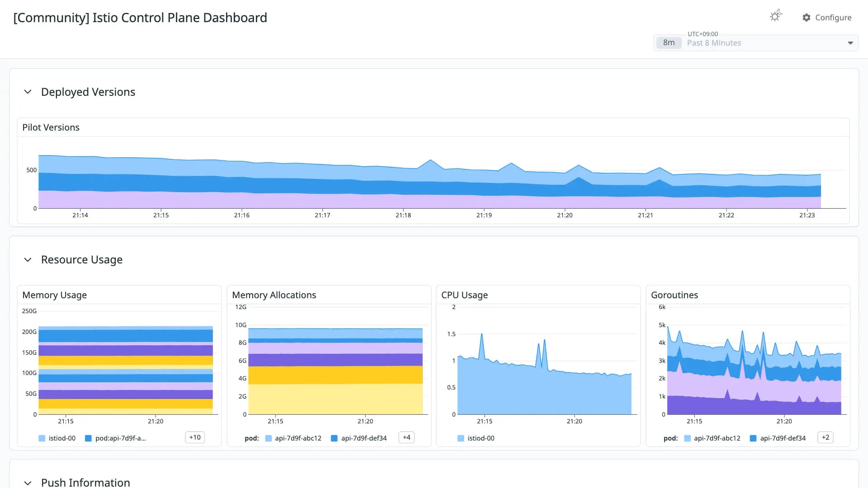Screen dimensions: 868x488
Task: Click the dropdown caret in time selector
Action: coord(850,43)
